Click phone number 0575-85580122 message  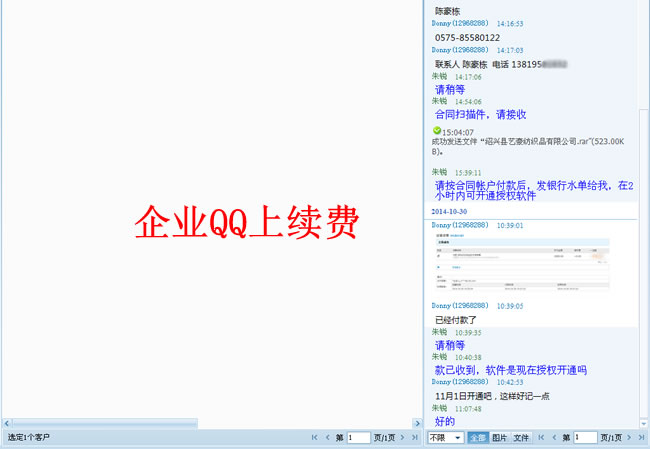coord(467,38)
